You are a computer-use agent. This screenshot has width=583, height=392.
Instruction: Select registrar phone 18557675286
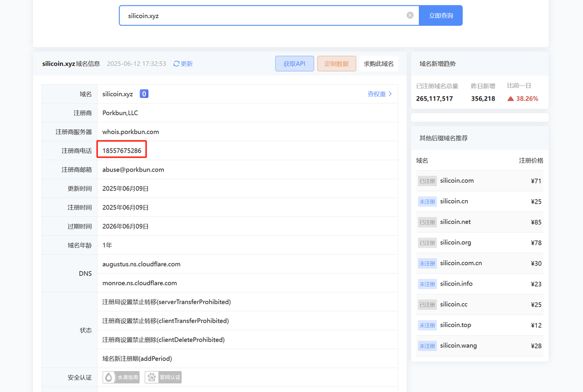point(122,151)
